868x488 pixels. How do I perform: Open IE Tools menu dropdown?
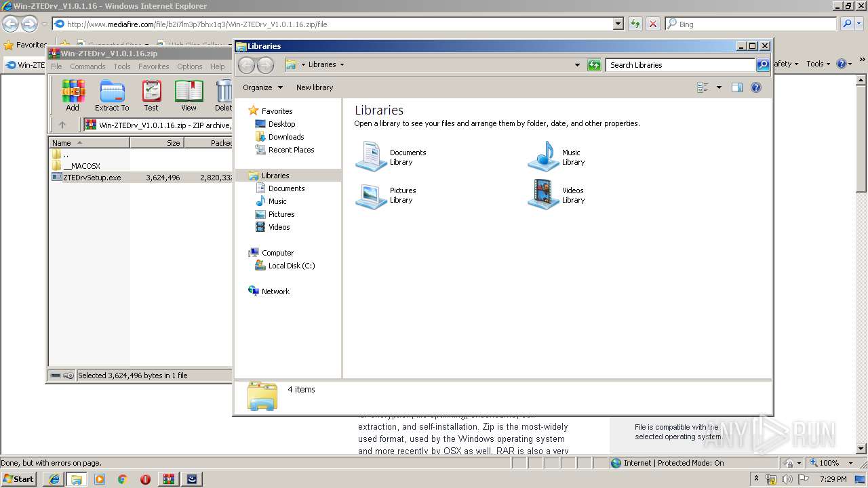[818, 64]
